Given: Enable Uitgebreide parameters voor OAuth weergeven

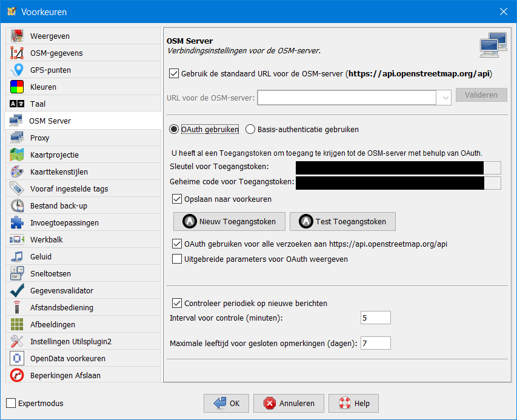Looking at the screenshot, I should [x=177, y=259].
